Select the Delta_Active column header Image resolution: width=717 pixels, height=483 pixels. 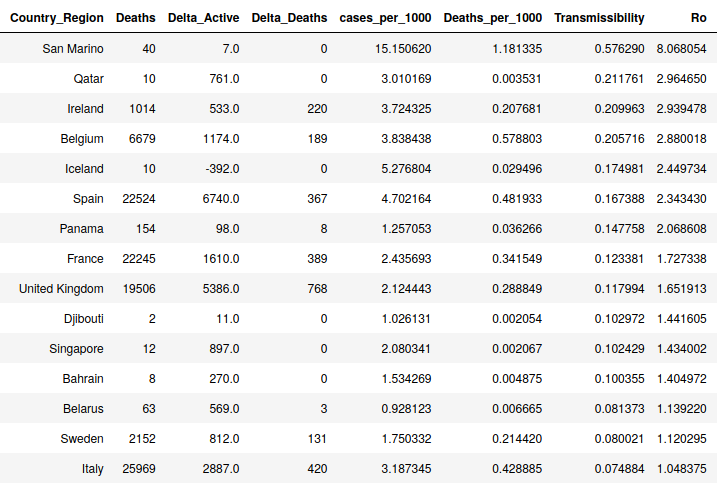coord(203,18)
